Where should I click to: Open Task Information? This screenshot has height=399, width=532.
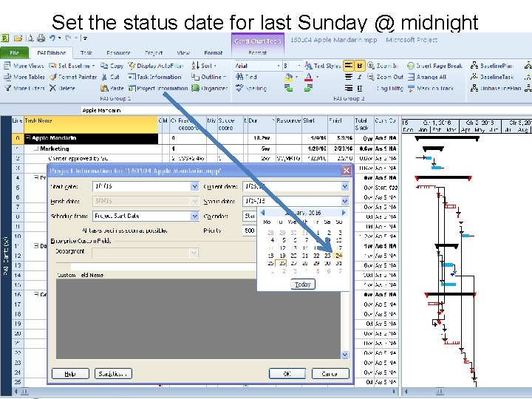[154, 77]
